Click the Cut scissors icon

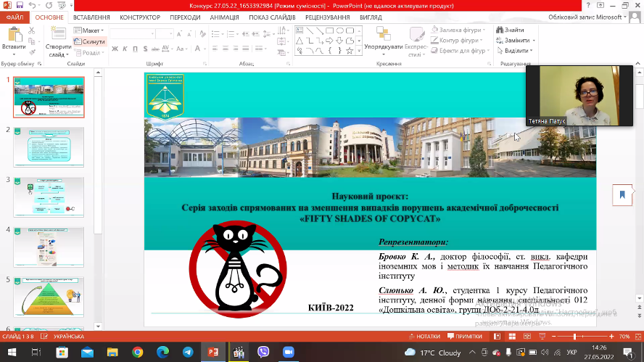point(32,30)
